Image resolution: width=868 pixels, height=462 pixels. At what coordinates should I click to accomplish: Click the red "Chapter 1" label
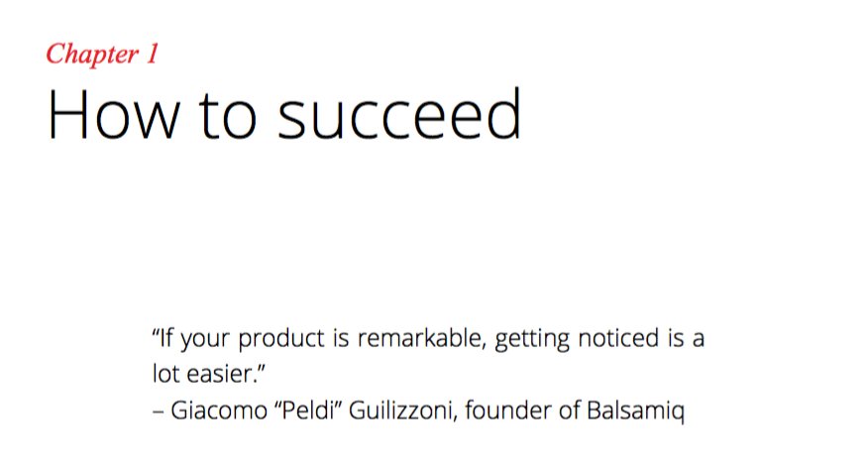click(x=101, y=55)
